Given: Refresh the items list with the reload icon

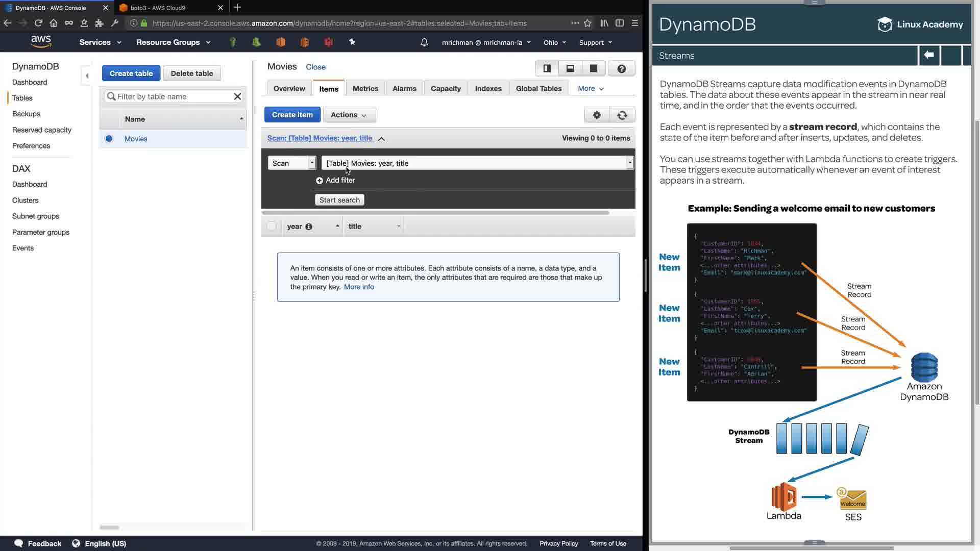Looking at the screenshot, I should (x=622, y=115).
